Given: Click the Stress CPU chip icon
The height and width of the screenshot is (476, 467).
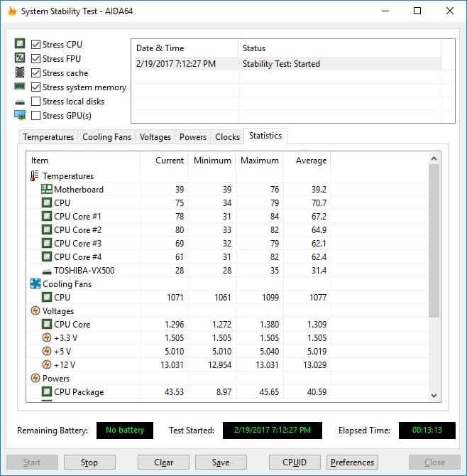Looking at the screenshot, I should click(x=20, y=44).
